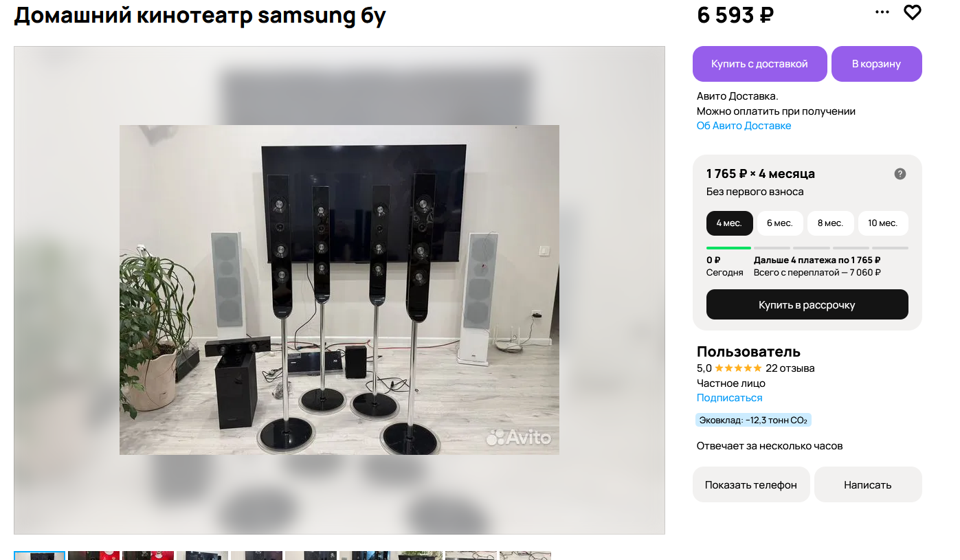Image resolution: width=960 pixels, height=560 pixels.
Task: Open the main home theater photo
Action: 339,290
